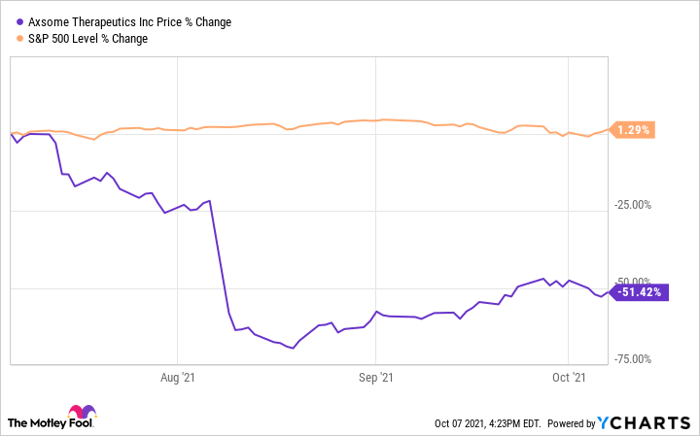Screen dimensions: 700x436
Task: Click the -25.00% y-axis label
Action: pos(632,205)
